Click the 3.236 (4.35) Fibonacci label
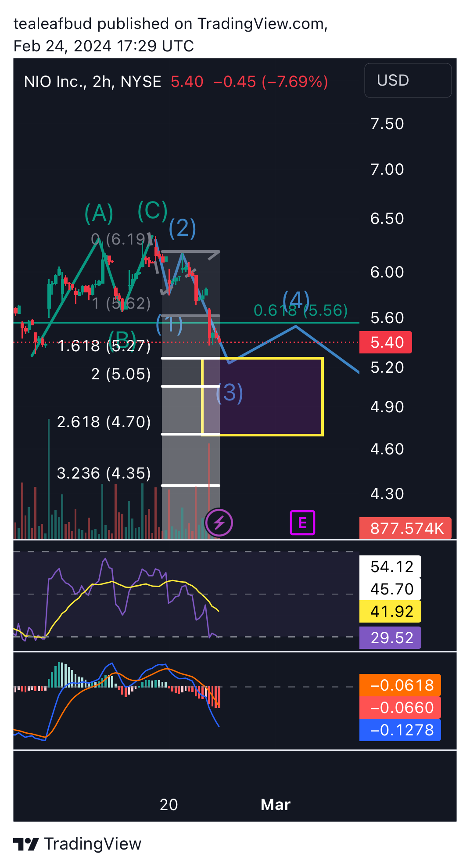The height and width of the screenshot is (868, 470). coord(104,473)
